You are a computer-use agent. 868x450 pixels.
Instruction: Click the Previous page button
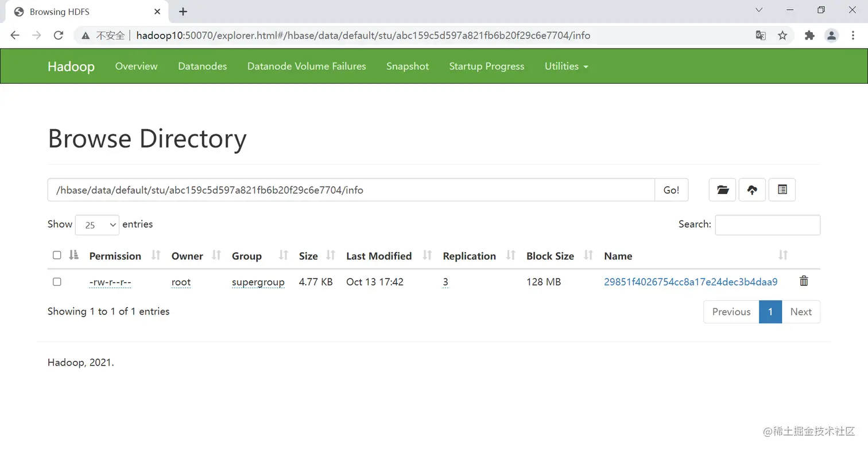coord(731,312)
